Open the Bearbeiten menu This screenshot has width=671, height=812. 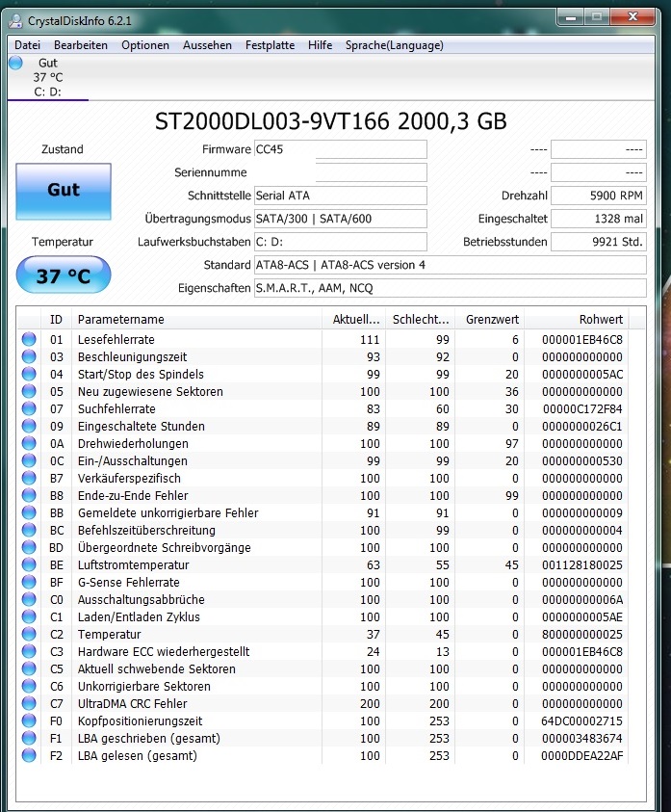pyautogui.click(x=81, y=45)
